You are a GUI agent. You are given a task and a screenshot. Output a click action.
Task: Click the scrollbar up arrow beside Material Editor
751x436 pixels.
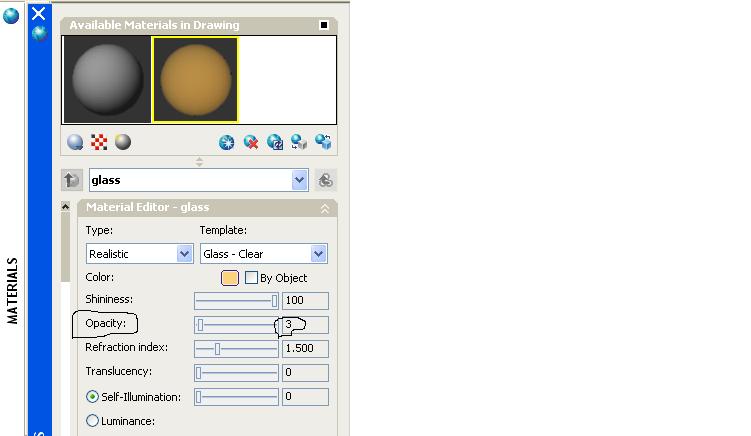pyautogui.click(x=66, y=207)
